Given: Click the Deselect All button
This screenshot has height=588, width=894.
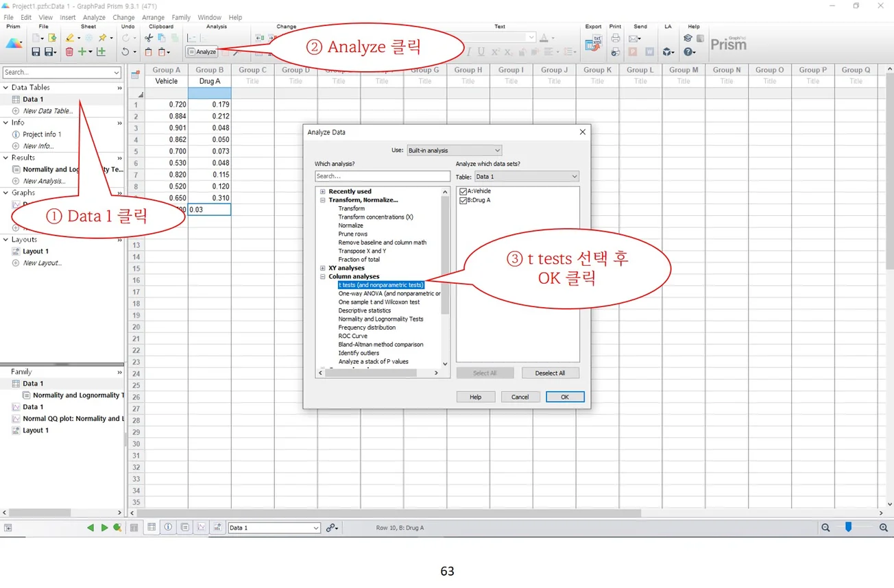Looking at the screenshot, I should point(551,373).
